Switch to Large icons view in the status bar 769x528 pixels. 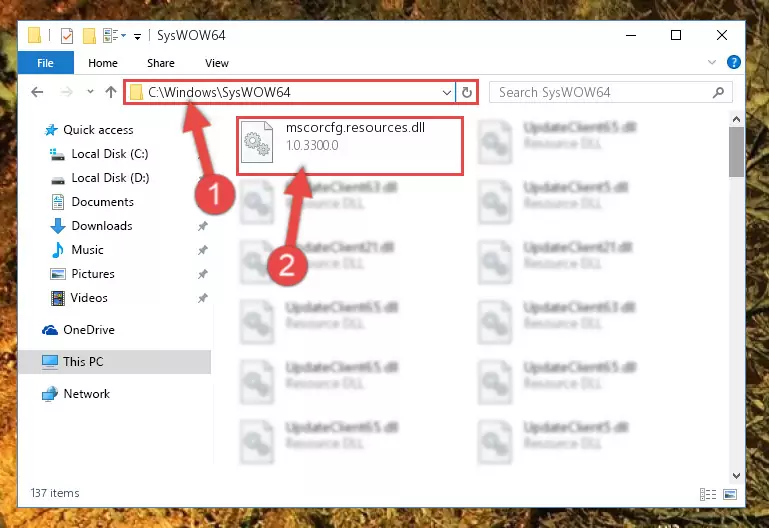pyautogui.click(x=730, y=494)
